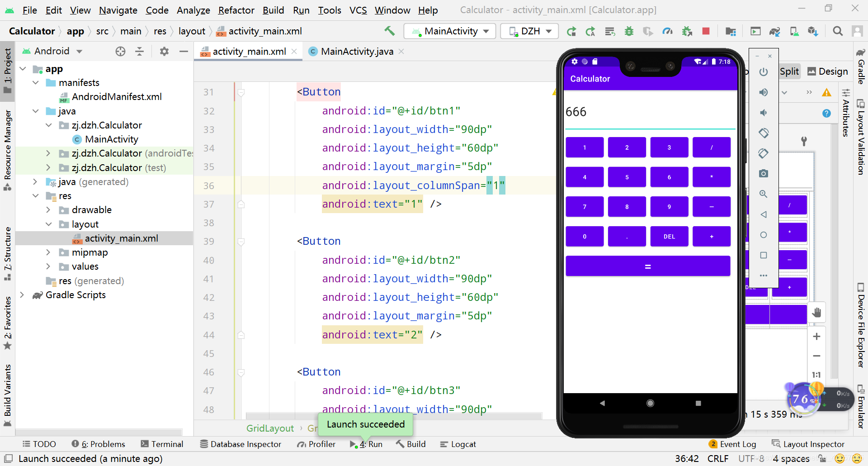The height and width of the screenshot is (466, 868).
Task: Click the Debug app bug icon
Action: tap(629, 31)
